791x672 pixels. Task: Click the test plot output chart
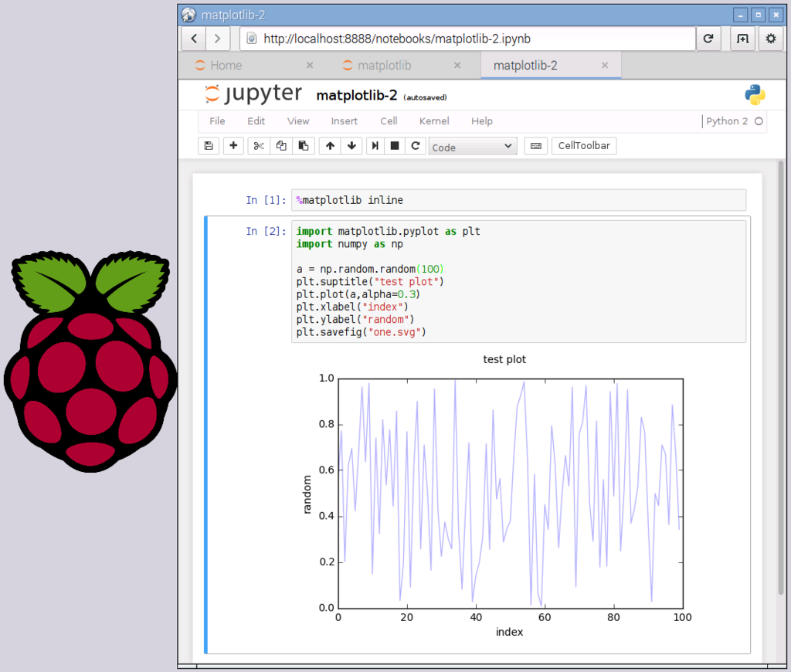pos(497,495)
